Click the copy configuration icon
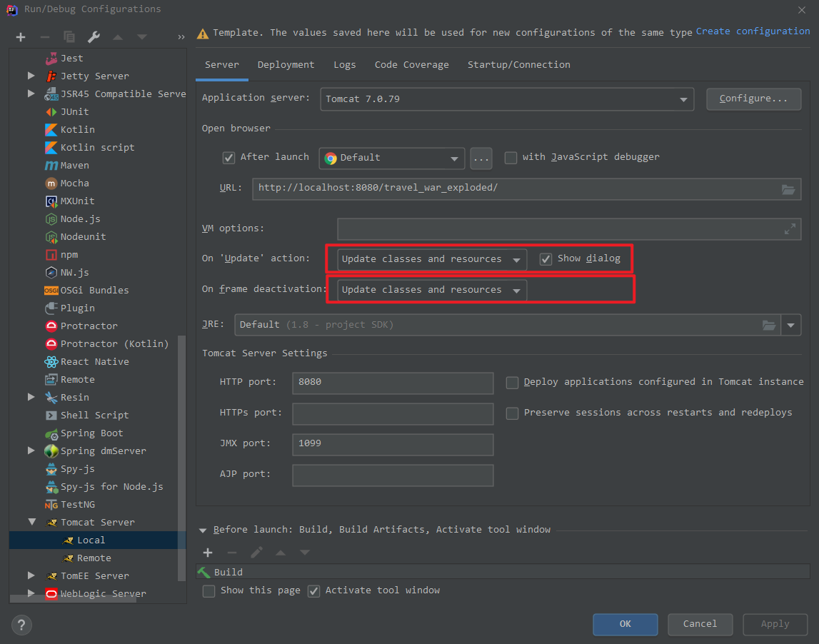 tap(69, 37)
